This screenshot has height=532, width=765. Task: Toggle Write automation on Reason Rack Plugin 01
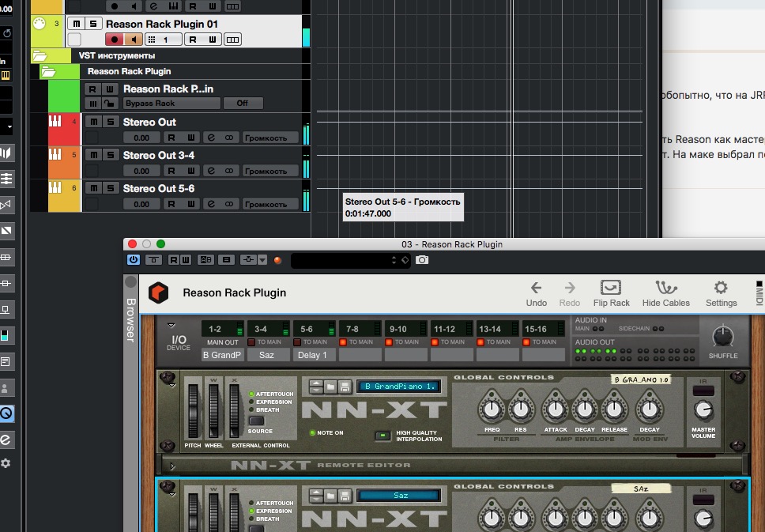click(x=213, y=40)
